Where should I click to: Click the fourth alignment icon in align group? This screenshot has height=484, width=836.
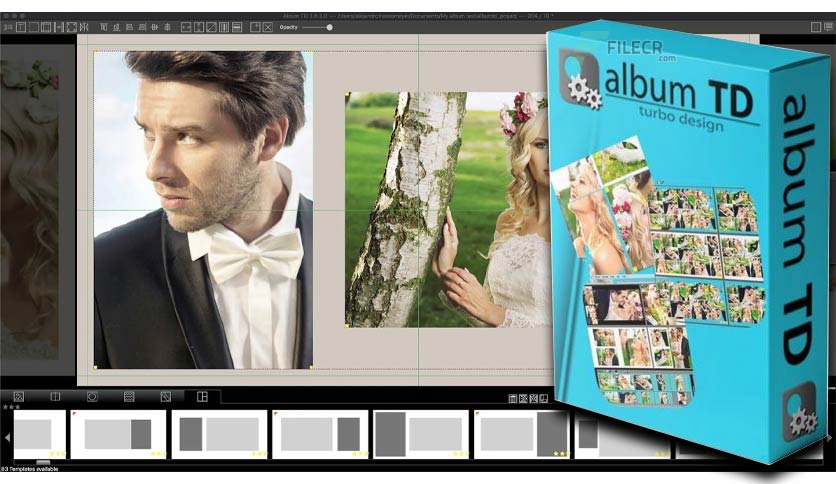[x=142, y=27]
